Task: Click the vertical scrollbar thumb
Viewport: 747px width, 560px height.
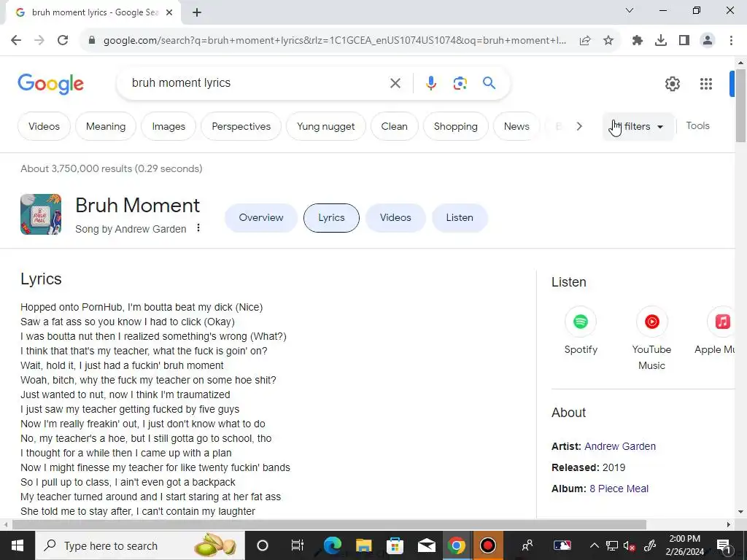Action: pos(740,106)
